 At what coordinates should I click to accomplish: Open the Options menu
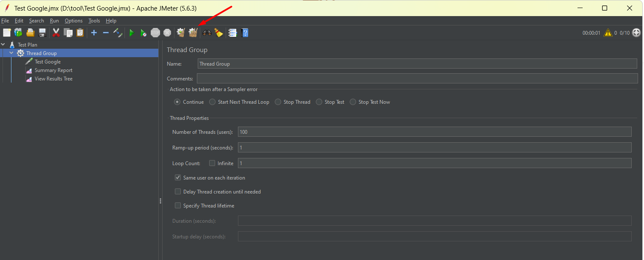click(x=74, y=21)
